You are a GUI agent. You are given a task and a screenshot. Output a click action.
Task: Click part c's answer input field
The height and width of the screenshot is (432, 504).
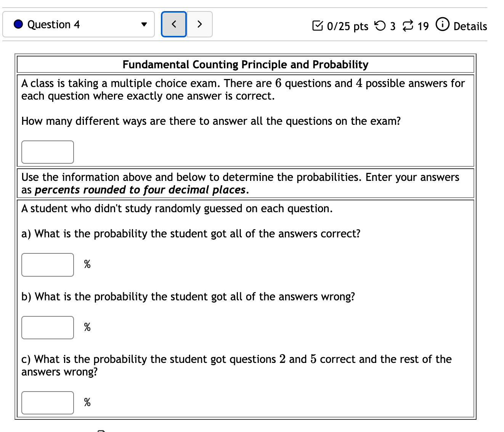(47, 402)
